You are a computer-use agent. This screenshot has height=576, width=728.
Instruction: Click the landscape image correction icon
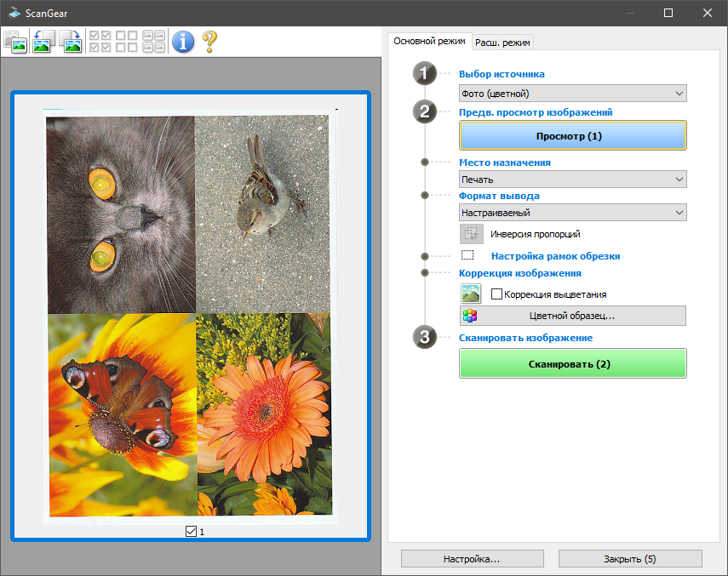click(471, 294)
